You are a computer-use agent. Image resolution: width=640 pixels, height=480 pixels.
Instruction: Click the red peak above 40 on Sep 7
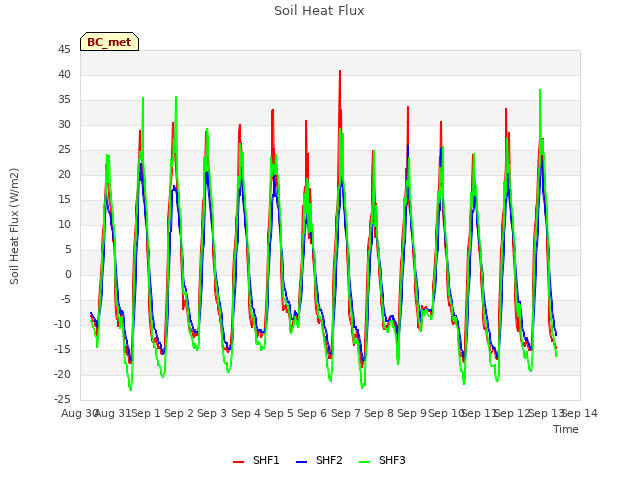coord(340,72)
